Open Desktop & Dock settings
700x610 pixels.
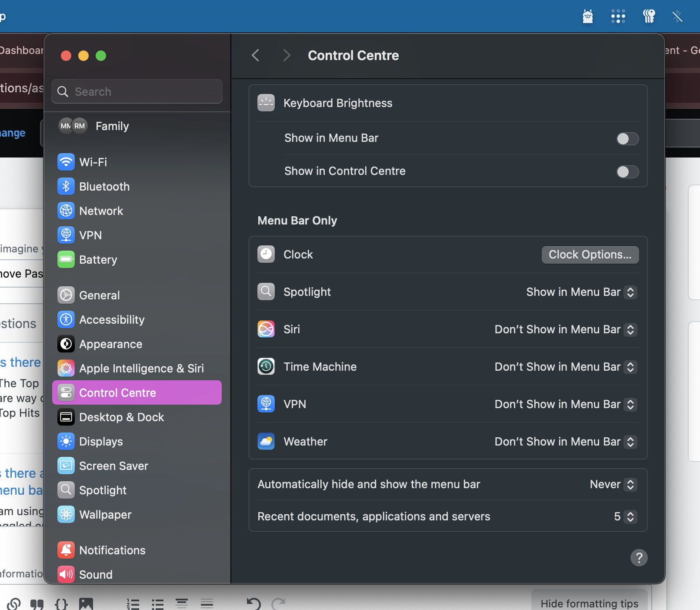tap(137, 417)
